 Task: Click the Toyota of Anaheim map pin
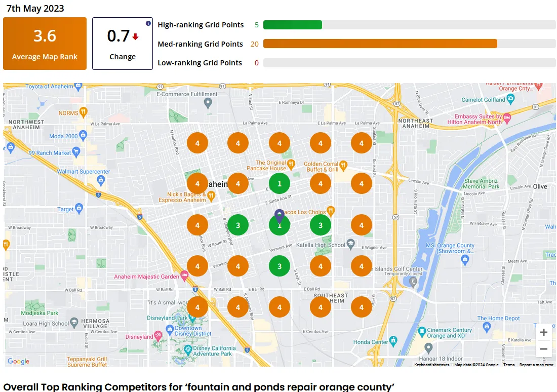tap(78, 87)
